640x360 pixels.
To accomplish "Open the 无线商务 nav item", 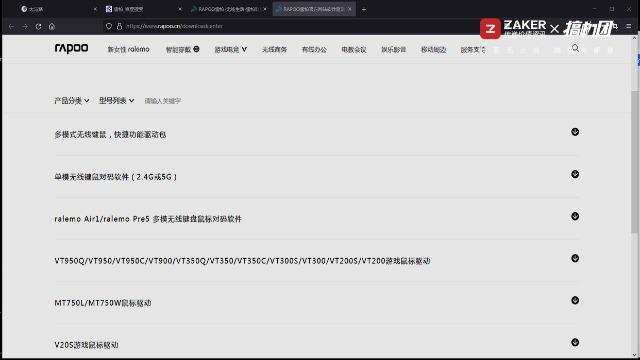I will [274, 49].
